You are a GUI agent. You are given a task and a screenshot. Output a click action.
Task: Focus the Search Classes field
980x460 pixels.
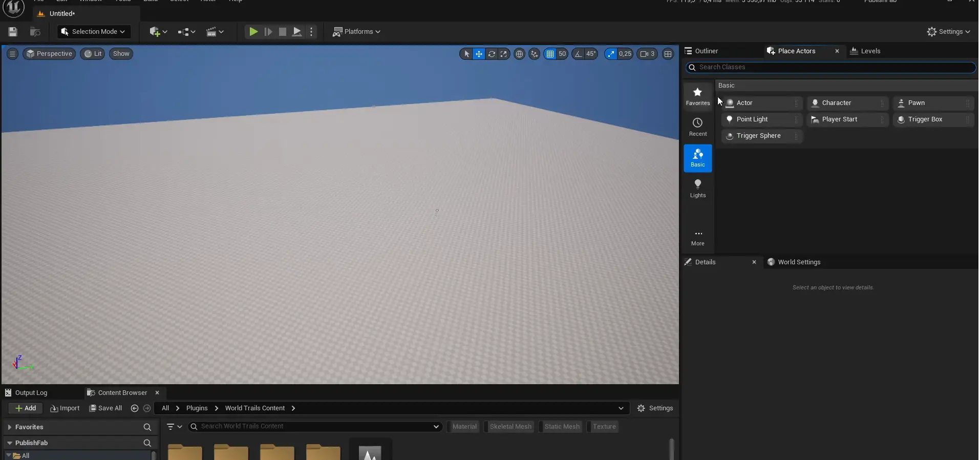[x=830, y=67]
